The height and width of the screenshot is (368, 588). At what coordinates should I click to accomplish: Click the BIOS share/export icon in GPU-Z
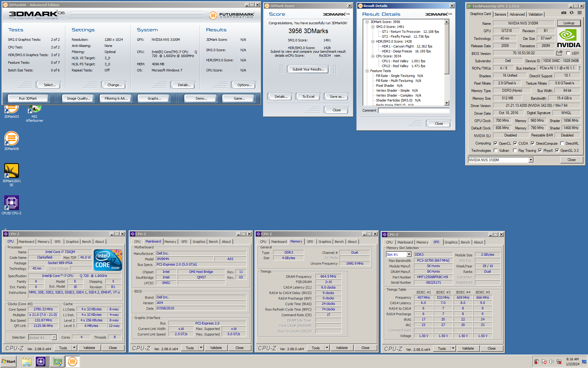(560, 53)
